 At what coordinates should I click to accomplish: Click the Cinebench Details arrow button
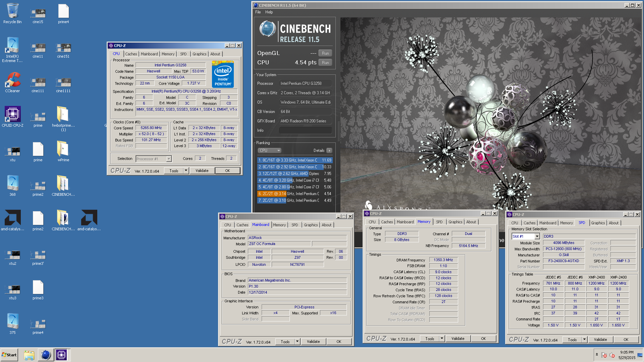tap(329, 150)
